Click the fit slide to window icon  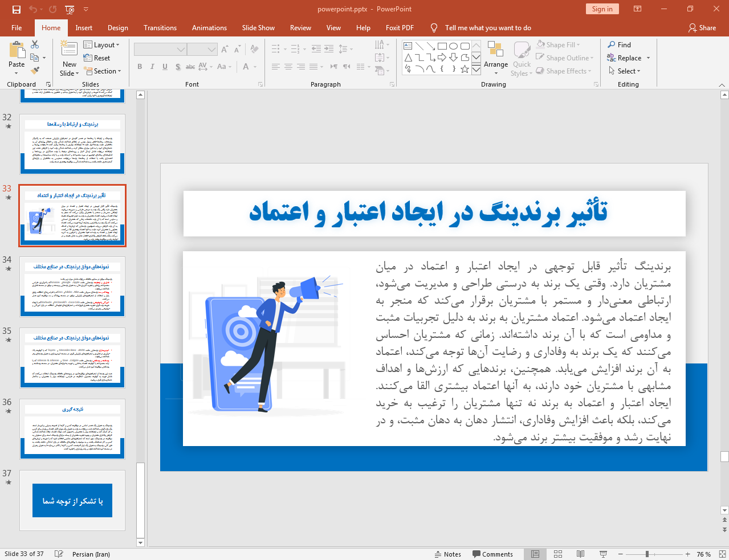722,554
